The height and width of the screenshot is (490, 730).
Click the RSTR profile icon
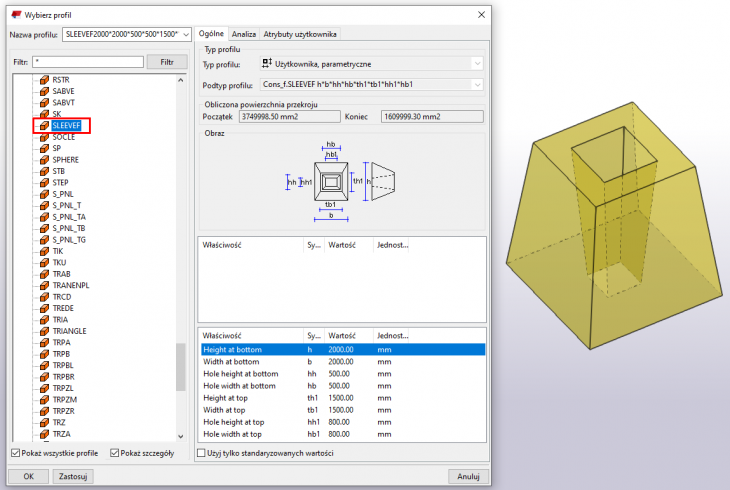pyautogui.click(x=43, y=80)
